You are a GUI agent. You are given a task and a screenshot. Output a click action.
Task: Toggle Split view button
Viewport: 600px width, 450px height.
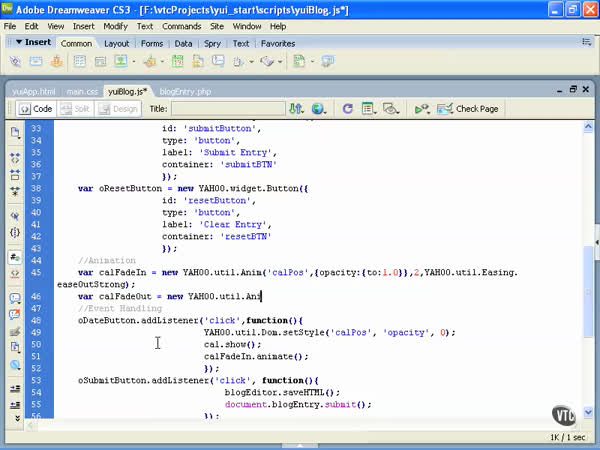[76, 108]
